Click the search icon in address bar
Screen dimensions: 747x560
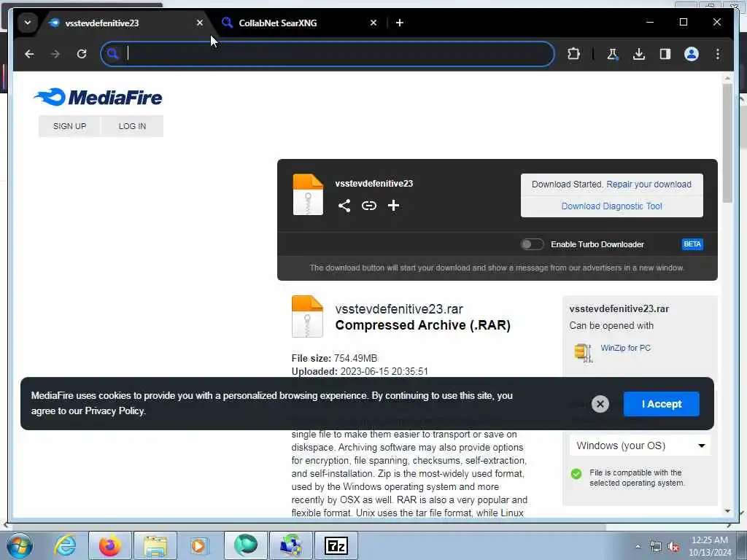pos(112,54)
